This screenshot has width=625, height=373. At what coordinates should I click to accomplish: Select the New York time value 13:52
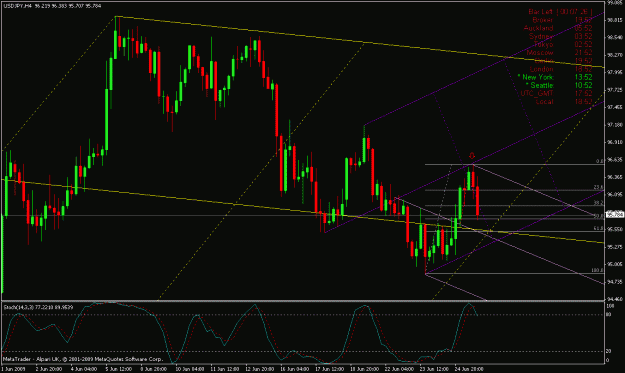coord(583,77)
